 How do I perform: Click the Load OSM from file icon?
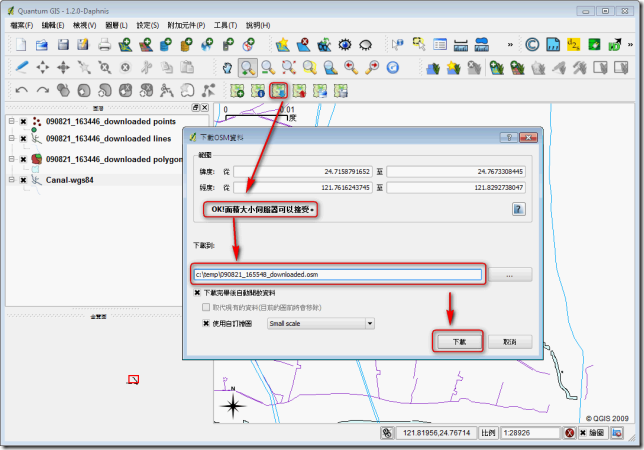click(x=237, y=91)
